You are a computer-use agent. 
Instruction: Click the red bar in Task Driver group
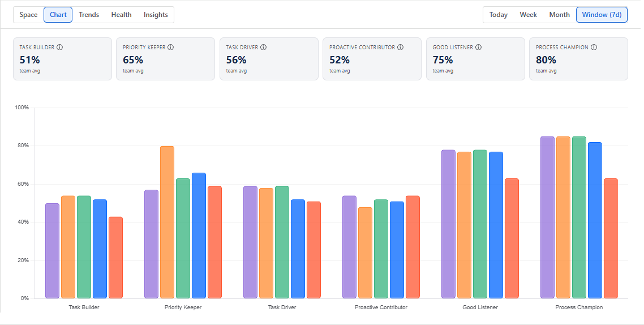pos(314,250)
